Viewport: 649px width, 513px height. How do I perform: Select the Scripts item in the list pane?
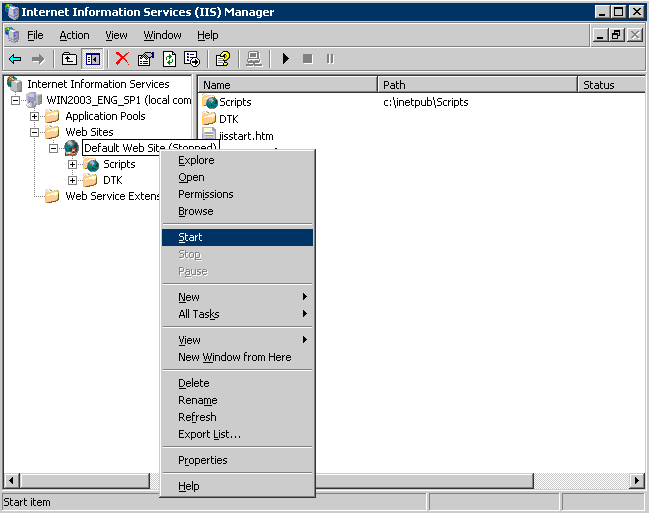point(234,102)
